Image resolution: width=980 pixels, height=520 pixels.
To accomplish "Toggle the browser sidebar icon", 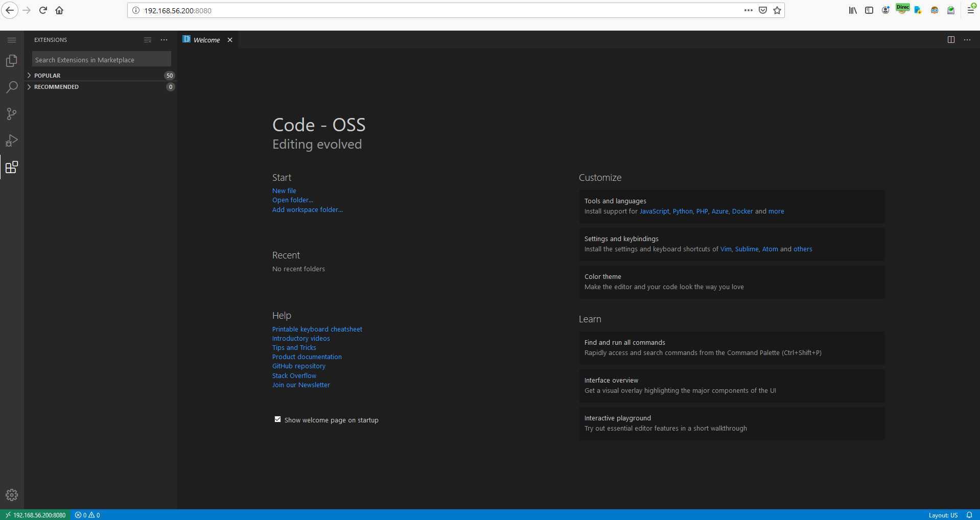I will [869, 10].
